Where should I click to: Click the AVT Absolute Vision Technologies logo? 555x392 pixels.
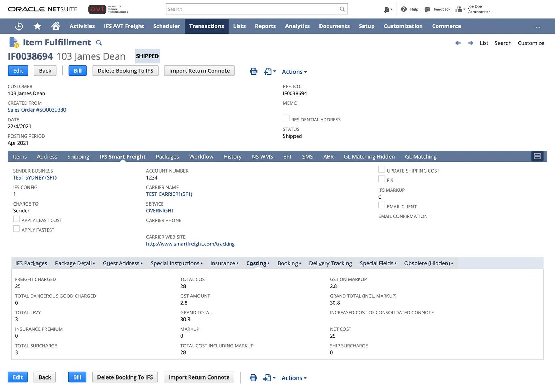coord(108,9)
